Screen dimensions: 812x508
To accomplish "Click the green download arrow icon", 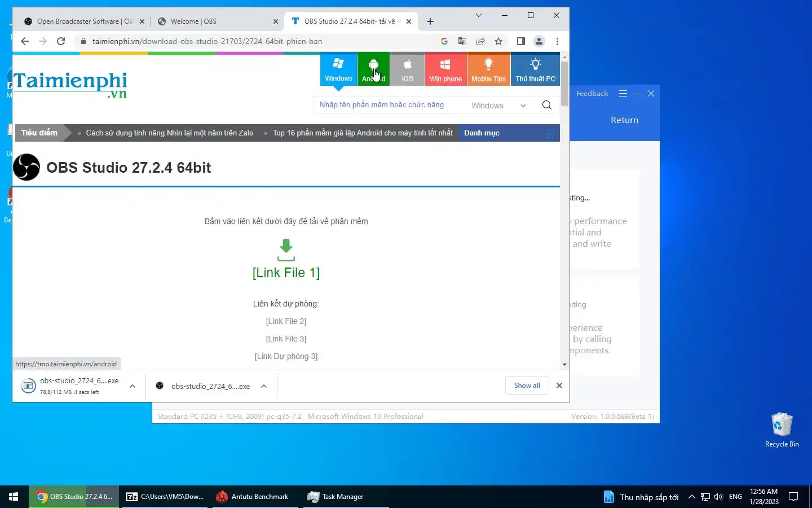I will [x=286, y=249].
